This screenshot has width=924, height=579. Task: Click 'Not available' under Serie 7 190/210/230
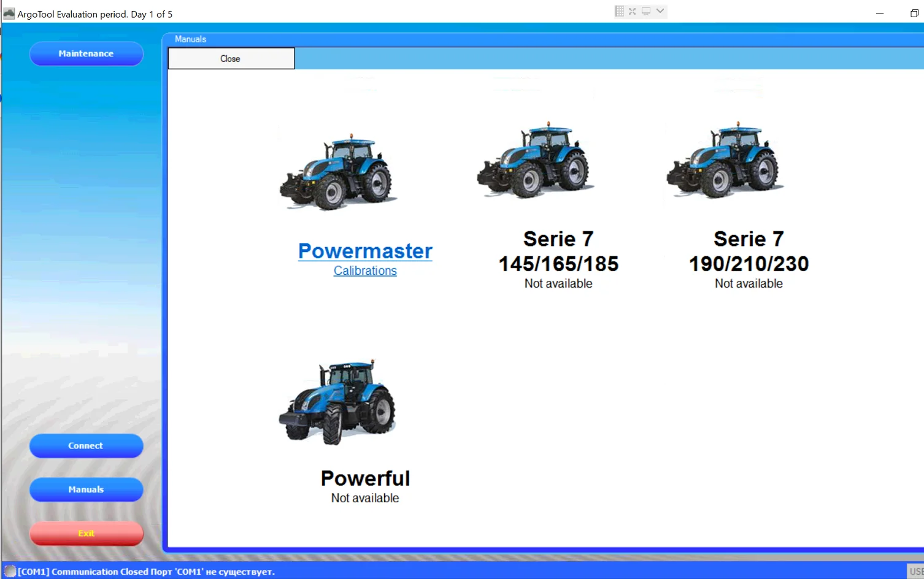[x=749, y=283]
